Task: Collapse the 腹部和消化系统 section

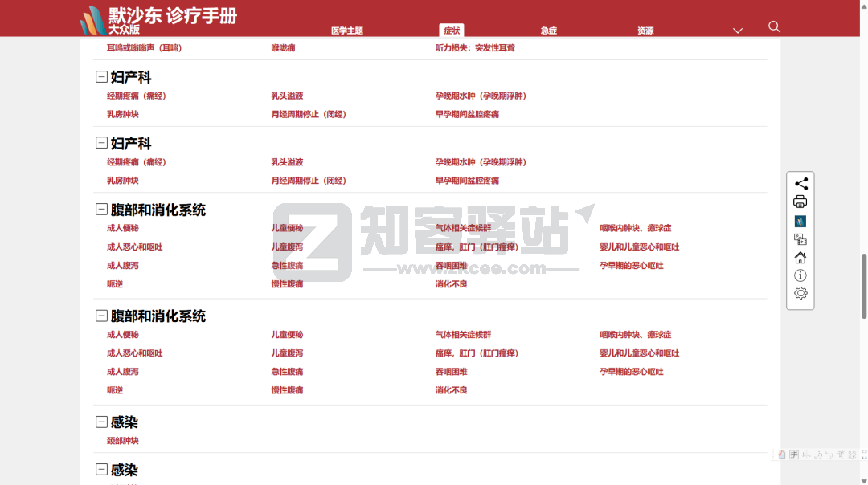Action: [x=100, y=210]
